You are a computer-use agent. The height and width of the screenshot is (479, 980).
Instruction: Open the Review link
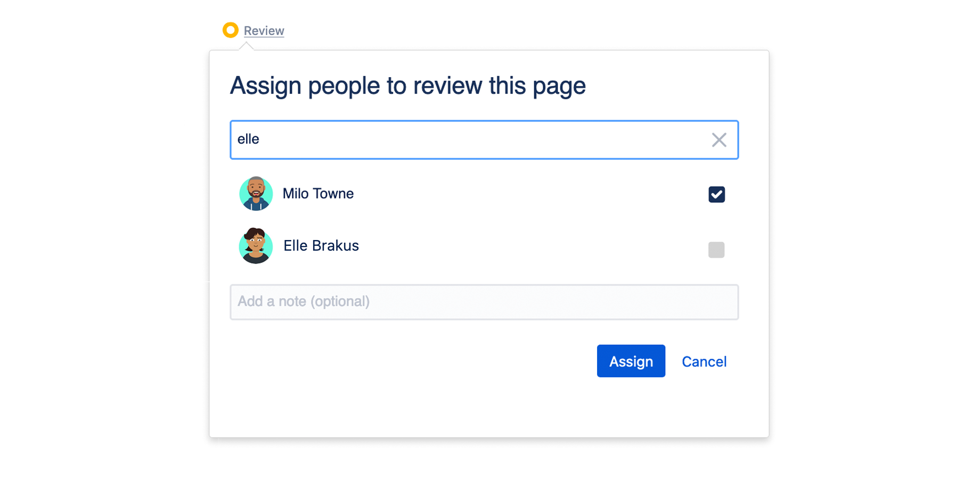tap(264, 31)
